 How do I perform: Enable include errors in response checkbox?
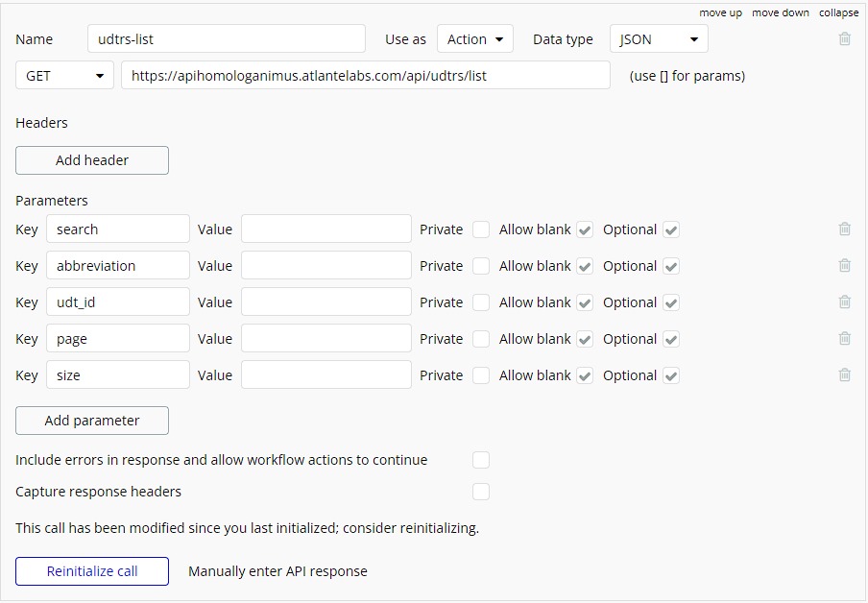click(480, 460)
